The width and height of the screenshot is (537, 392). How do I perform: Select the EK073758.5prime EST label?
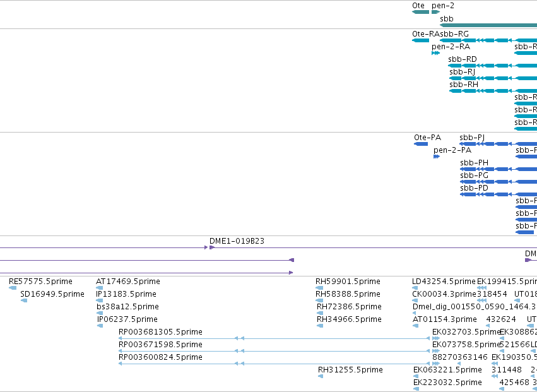(x=466, y=345)
